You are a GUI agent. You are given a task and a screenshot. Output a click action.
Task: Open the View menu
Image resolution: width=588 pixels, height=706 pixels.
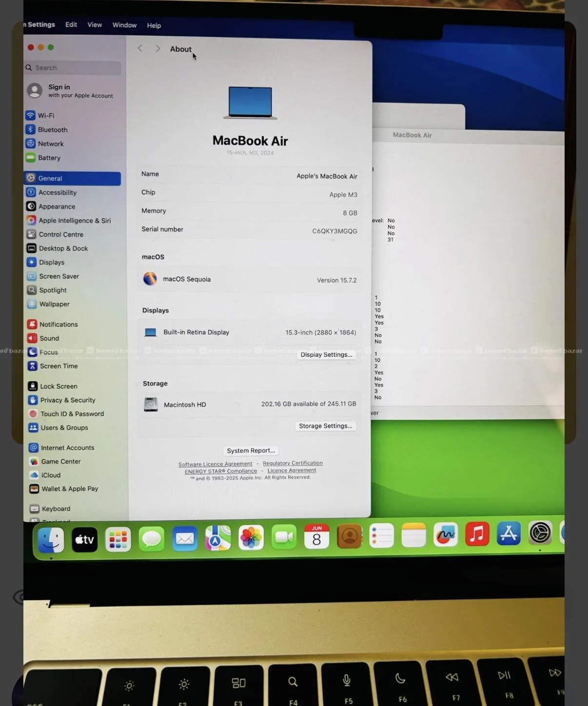(95, 25)
